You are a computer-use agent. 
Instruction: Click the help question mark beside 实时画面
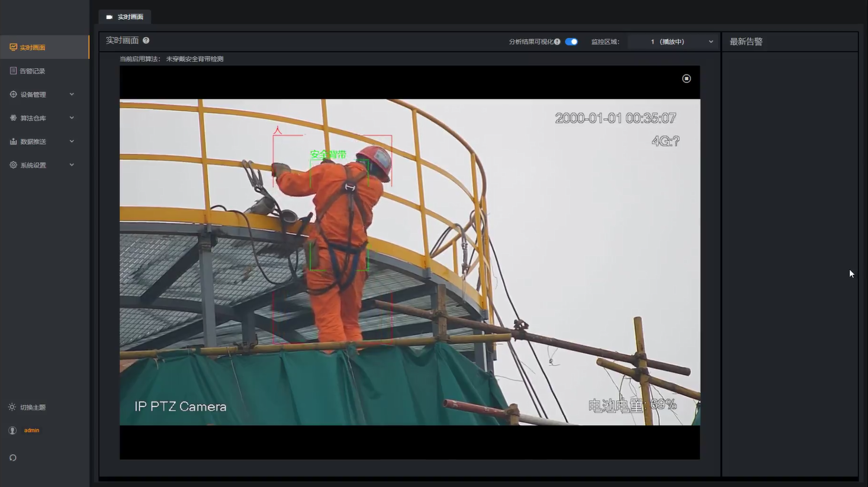[146, 40]
